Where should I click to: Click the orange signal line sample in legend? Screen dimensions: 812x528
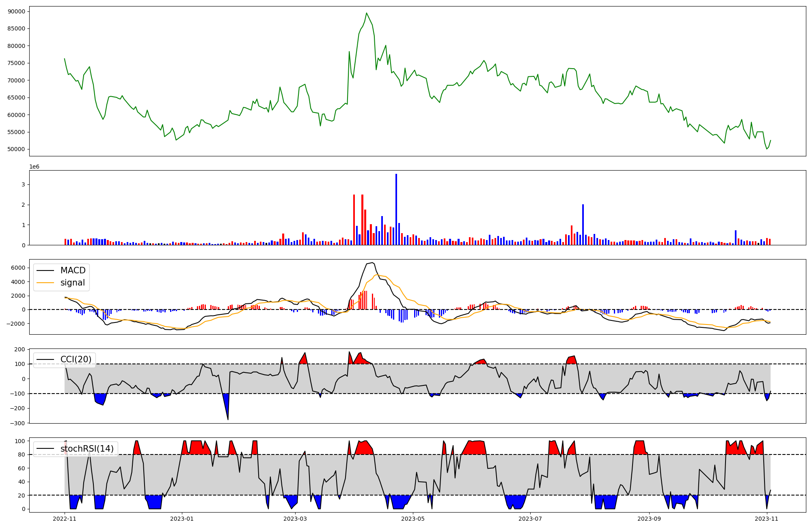[45, 283]
